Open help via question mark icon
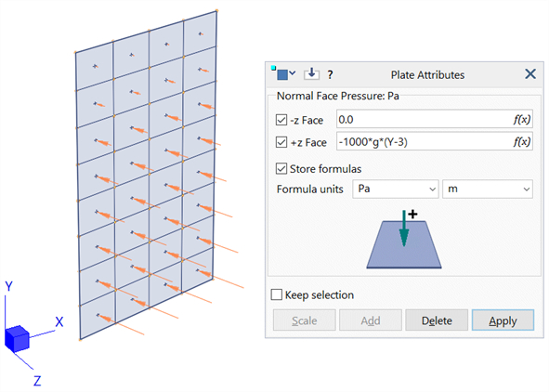 pos(330,74)
